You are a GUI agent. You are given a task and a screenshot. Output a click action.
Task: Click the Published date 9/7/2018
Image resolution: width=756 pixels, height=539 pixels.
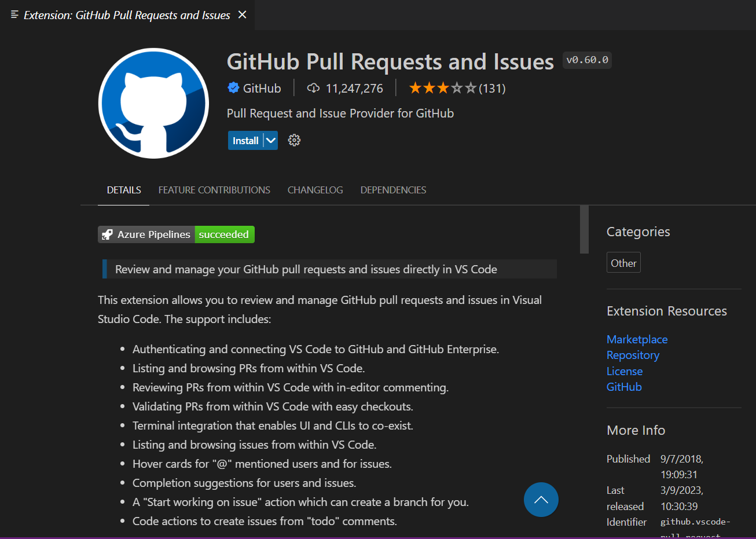tap(682, 467)
